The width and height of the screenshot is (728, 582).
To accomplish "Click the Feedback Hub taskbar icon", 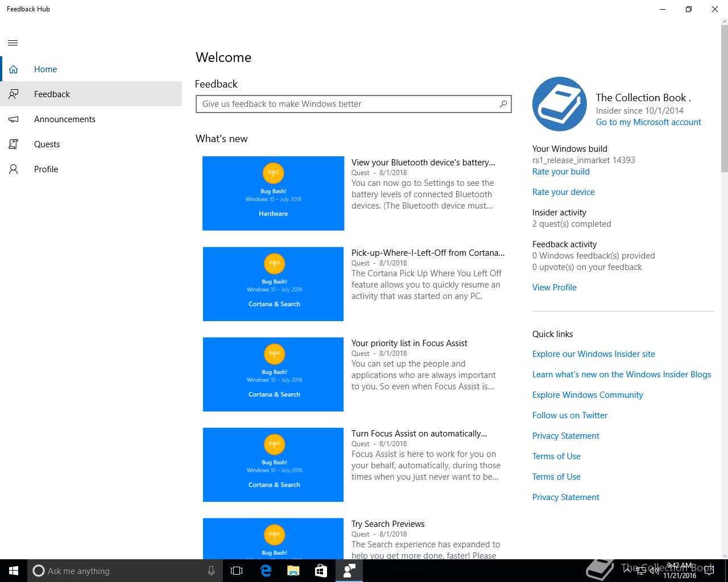I will (x=349, y=571).
